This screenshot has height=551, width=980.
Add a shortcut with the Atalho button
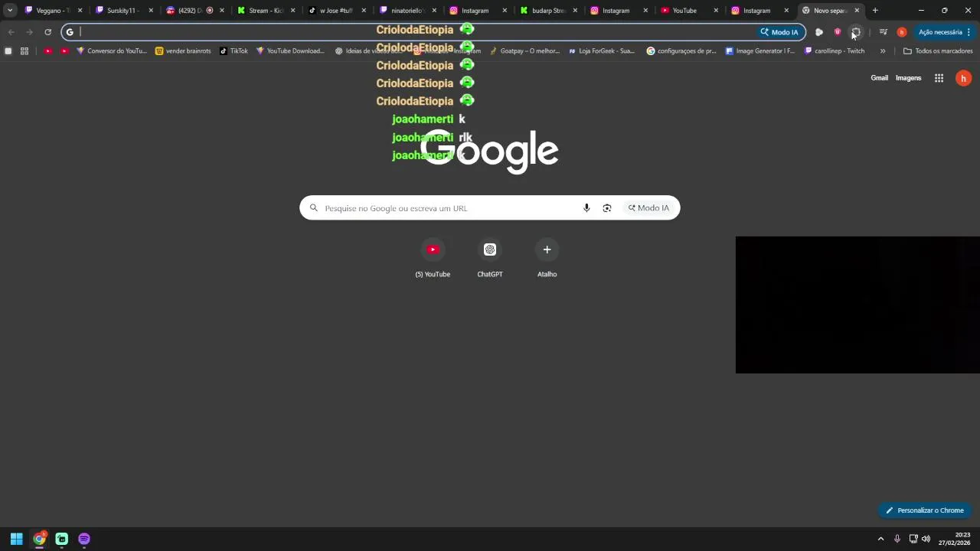(547, 259)
